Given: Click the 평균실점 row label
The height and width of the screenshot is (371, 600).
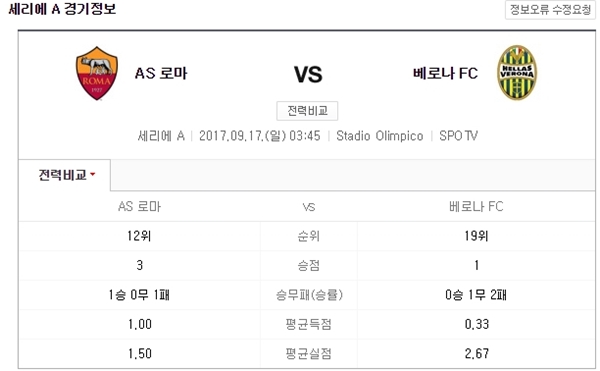Looking at the screenshot, I should click(308, 354).
